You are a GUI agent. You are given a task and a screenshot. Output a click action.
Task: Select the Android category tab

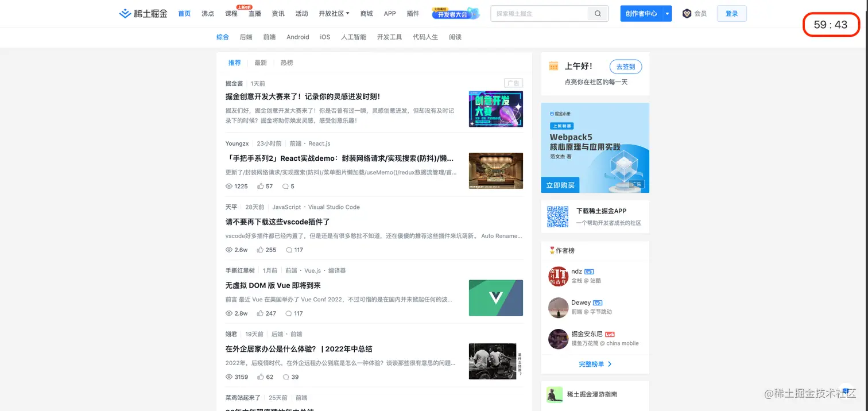click(298, 37)
